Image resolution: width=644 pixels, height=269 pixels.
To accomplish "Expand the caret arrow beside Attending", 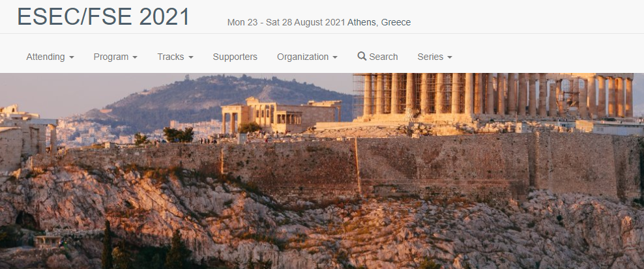I will click(x=72, y=57).
